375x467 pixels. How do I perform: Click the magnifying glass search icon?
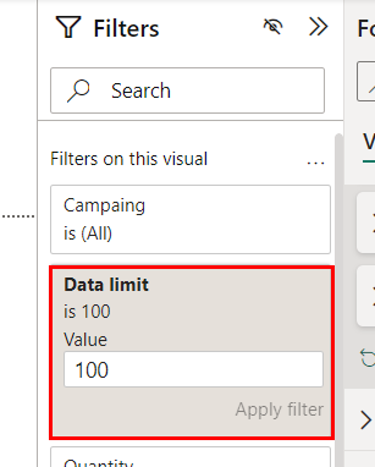tap(78, 91)
